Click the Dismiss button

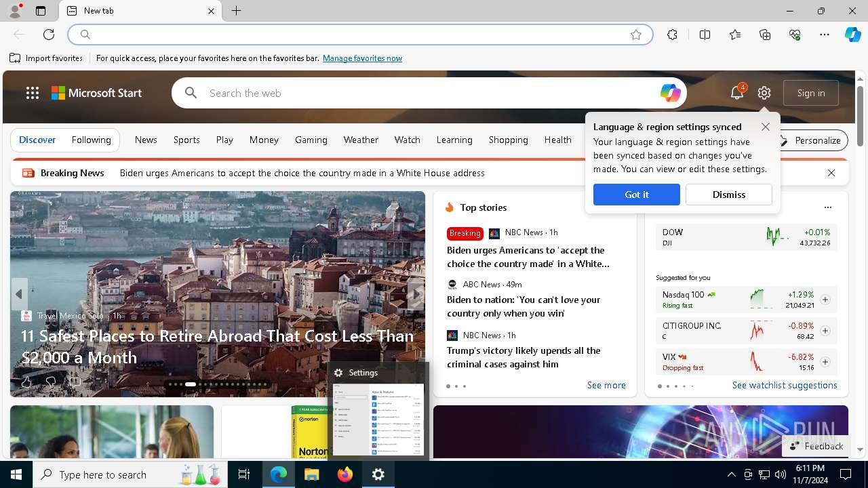point(729,195)
